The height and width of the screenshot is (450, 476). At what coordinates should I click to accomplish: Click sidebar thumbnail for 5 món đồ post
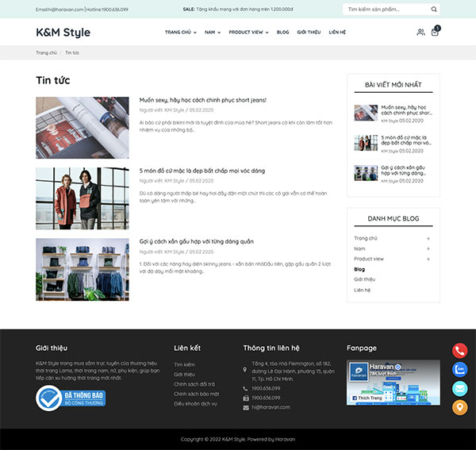366,143
